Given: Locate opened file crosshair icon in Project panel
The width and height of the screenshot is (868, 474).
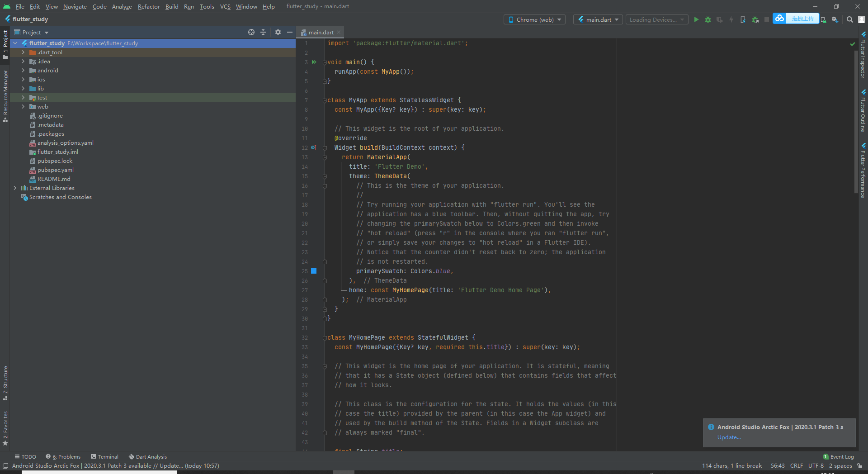Looking at the screenshot, I should 251,32.
